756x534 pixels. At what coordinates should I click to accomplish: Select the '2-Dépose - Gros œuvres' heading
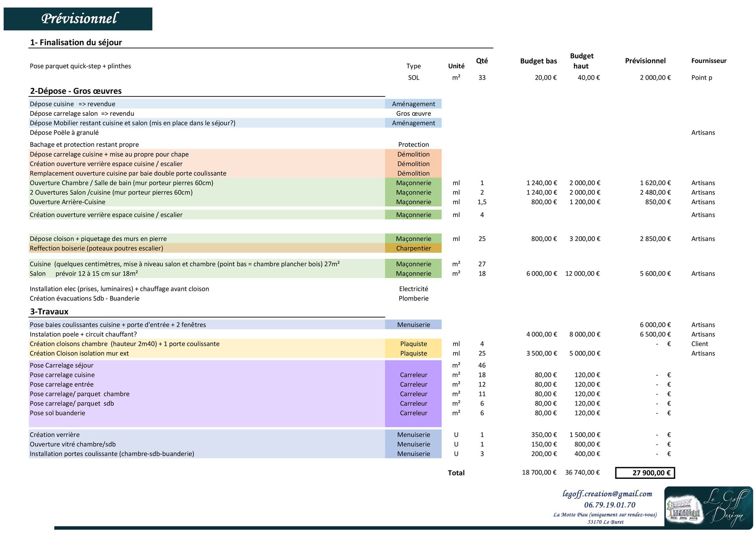coord(76,91)
